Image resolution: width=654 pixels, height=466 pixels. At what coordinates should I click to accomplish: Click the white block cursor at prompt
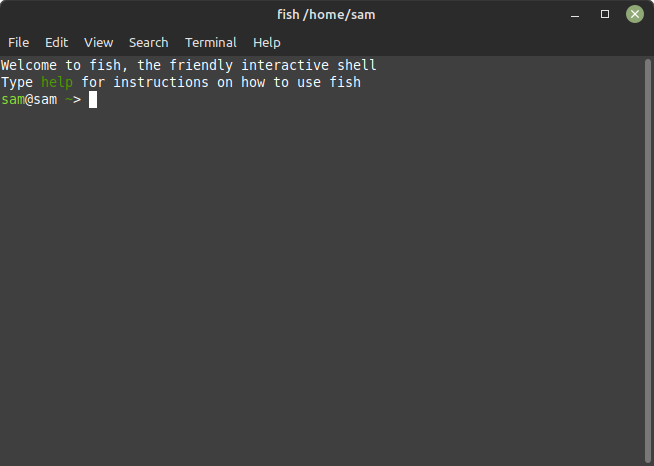coord(93,100)
